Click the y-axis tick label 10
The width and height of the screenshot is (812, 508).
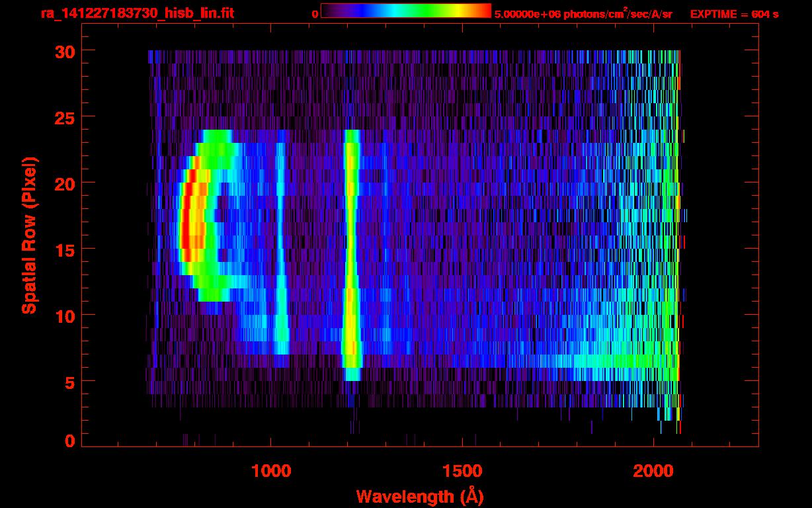63,316
